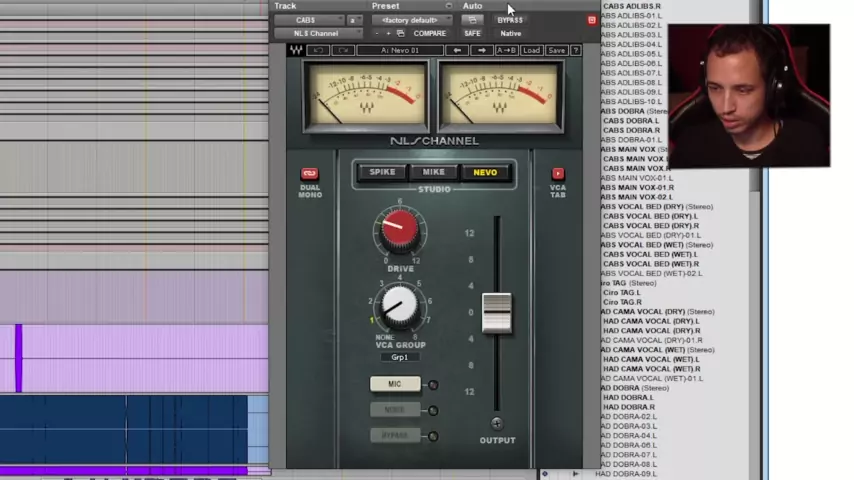The image size is (854, 480).
Task: Open the VCA Tab red button
Action: pyautogui.click(x=558, y=174)
